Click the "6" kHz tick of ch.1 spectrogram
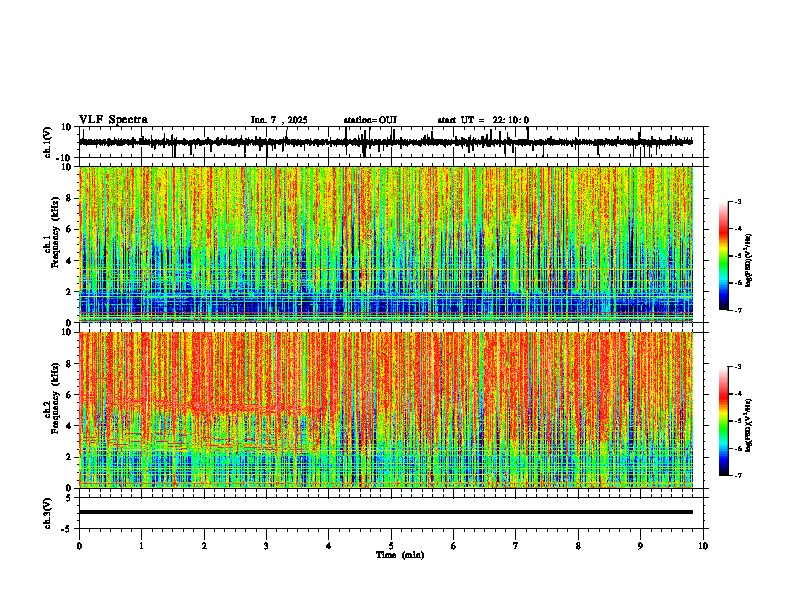Screen dimensions: 792x612 (69, 229)
